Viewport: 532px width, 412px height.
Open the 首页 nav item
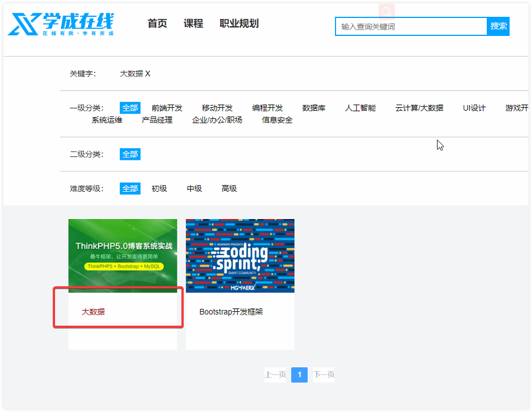(157, 23)
